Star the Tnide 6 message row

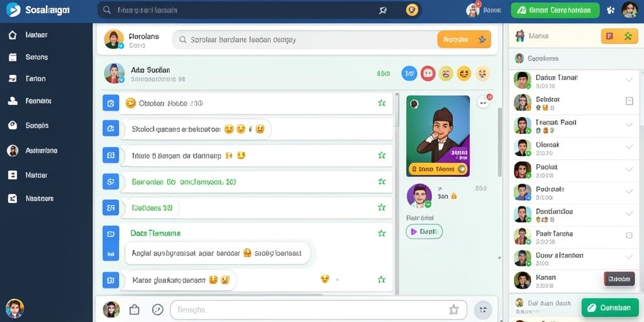click(x=382, y=155)
